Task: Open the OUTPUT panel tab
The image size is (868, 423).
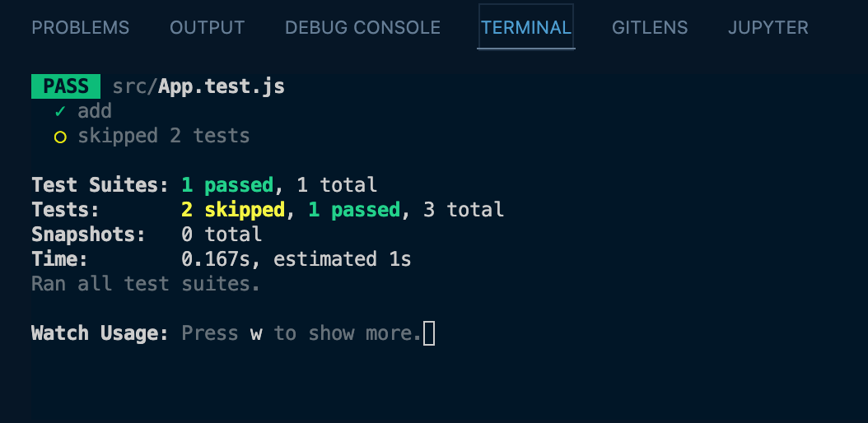Action: tap(207, 28)
